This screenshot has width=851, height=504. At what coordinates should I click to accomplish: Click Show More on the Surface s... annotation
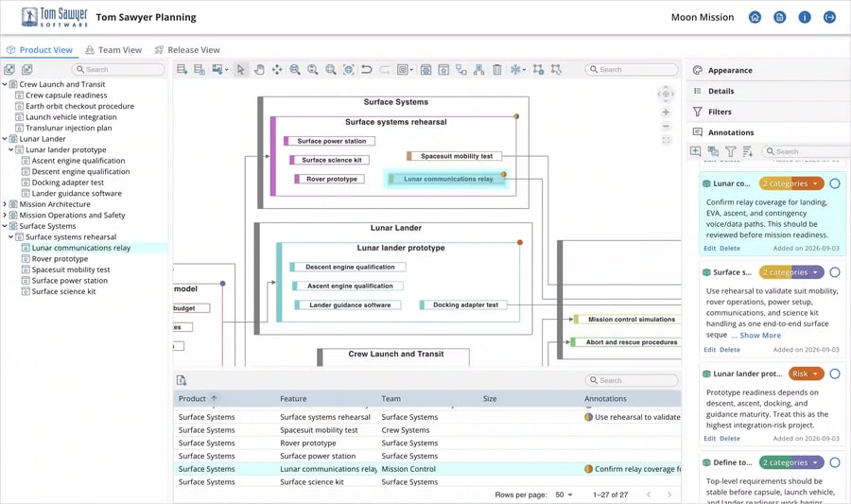coord(760,336)
